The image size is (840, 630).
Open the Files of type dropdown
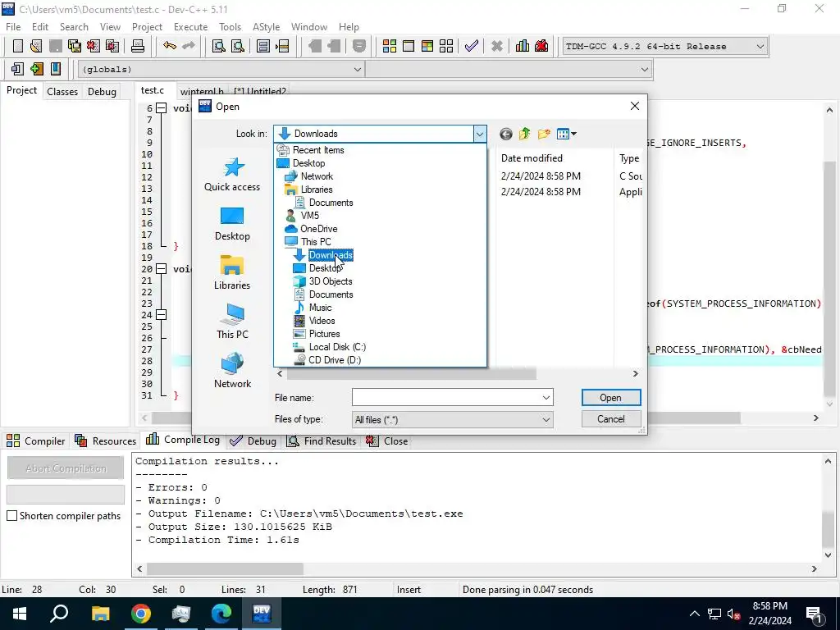(546, 419)
